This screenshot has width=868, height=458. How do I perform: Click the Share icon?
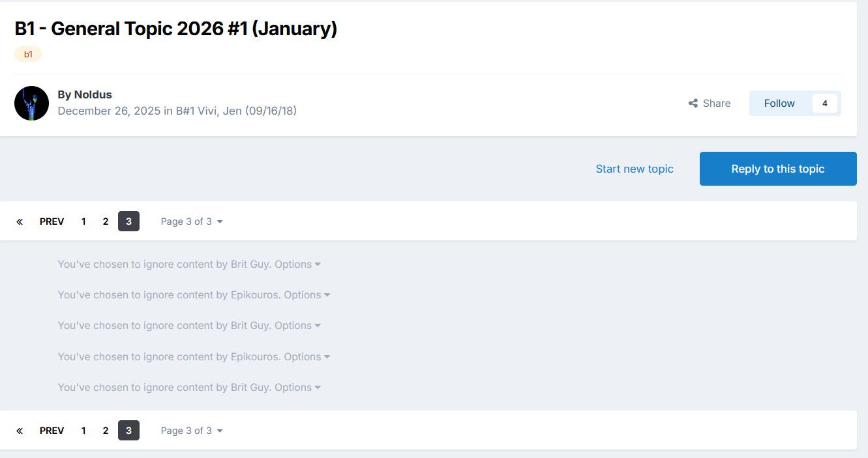click(x=693, y=104)
